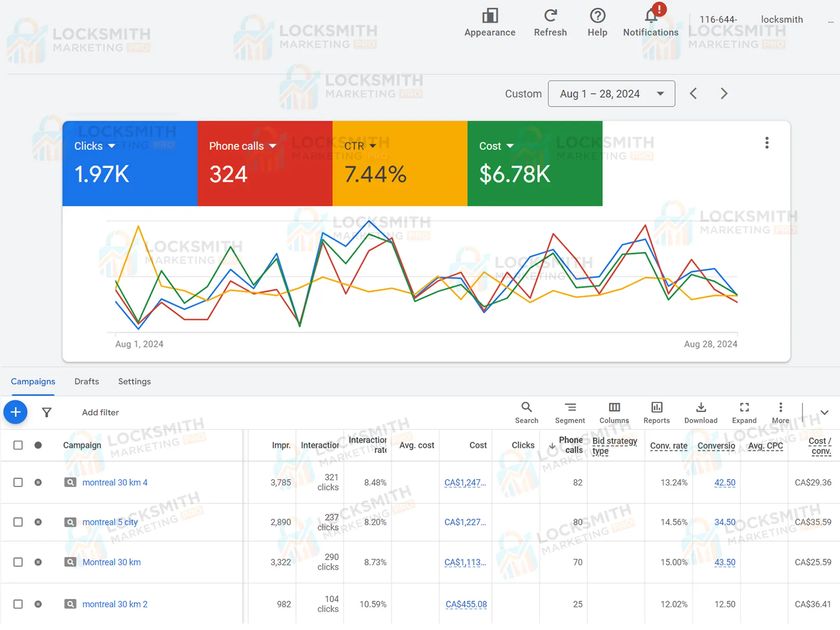Open the Settings tab
840x630 pixels.
[134, 381]
